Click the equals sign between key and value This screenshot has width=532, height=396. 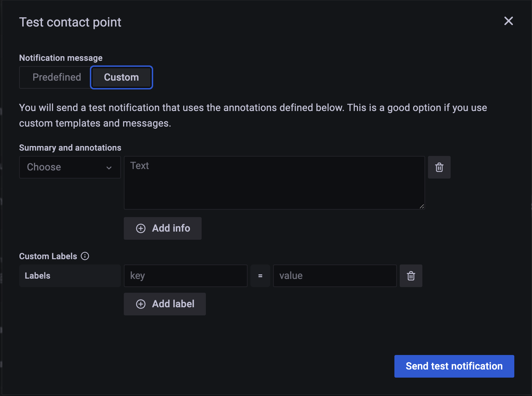260,276
